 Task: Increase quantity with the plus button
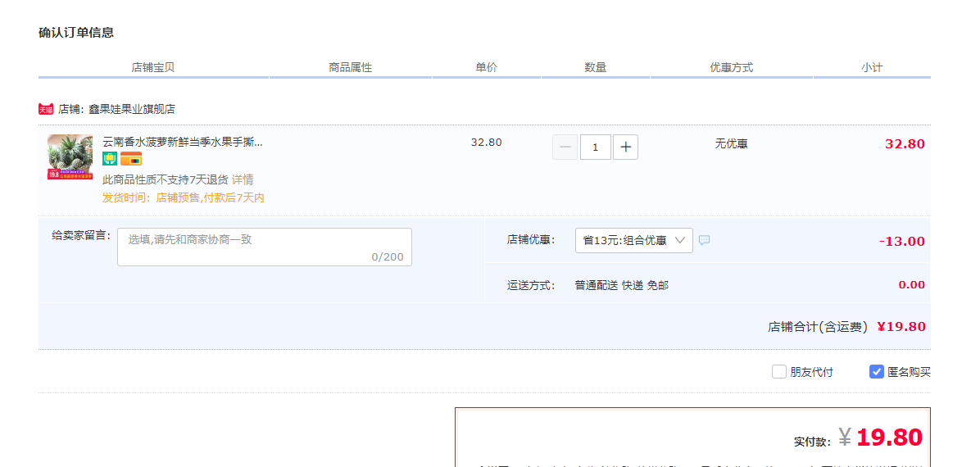[626, 147]
